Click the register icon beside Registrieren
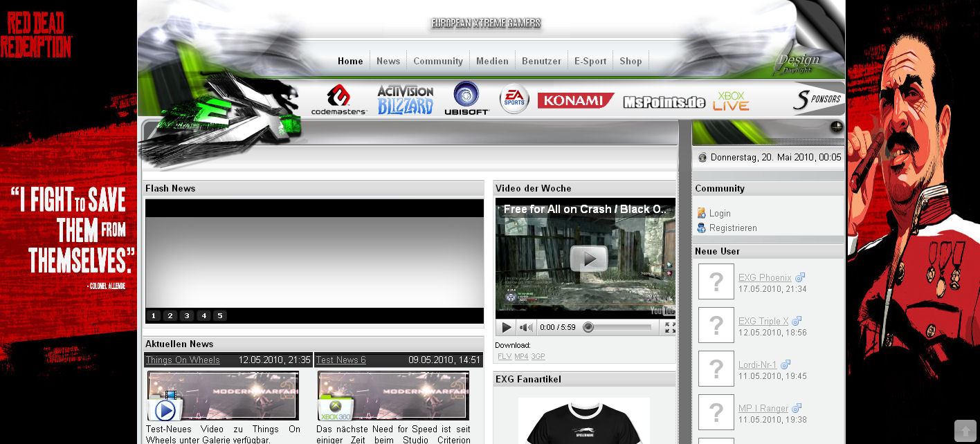980x444 pixels. [701, 228]
